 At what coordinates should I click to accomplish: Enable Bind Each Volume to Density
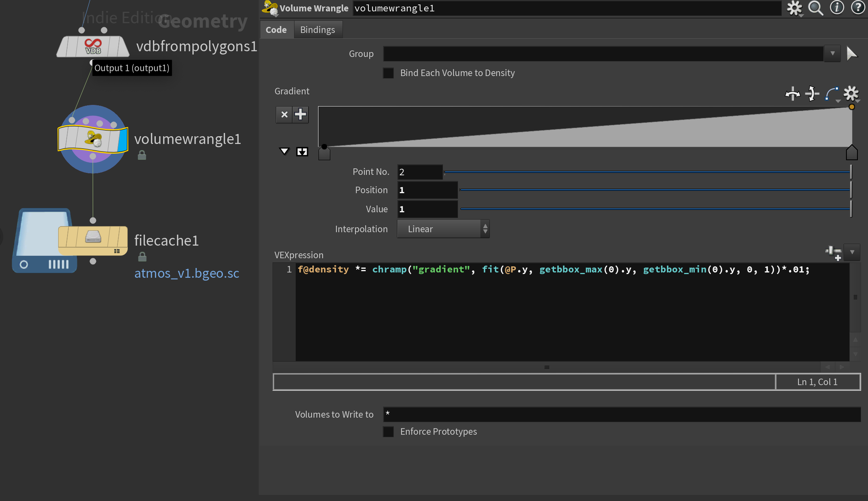388,73
